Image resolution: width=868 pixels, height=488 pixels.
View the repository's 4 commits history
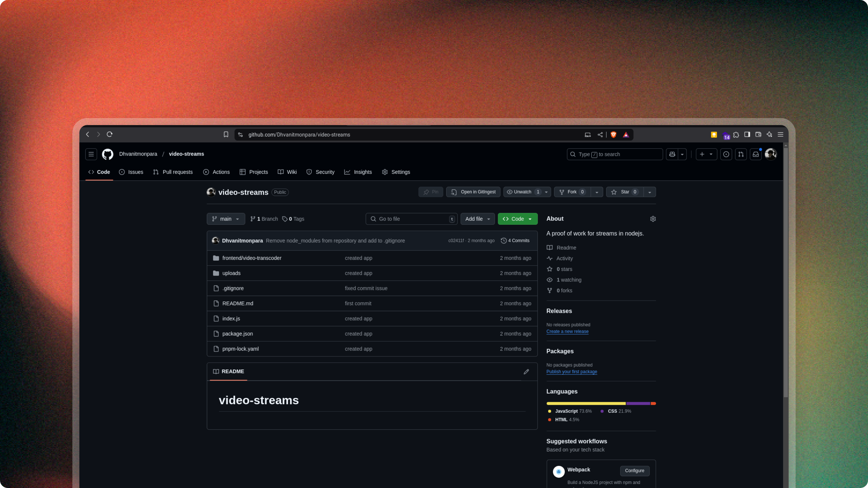click(515, 241)
